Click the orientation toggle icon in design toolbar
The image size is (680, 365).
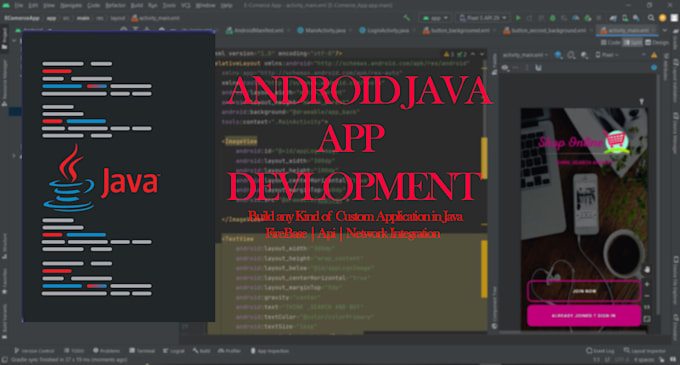tap(572, 55)
